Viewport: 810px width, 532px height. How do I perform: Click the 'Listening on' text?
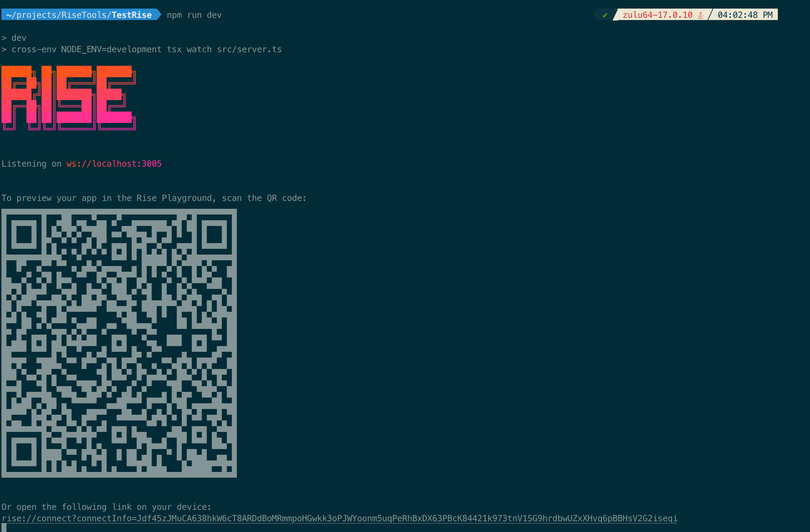pos(31,164)
